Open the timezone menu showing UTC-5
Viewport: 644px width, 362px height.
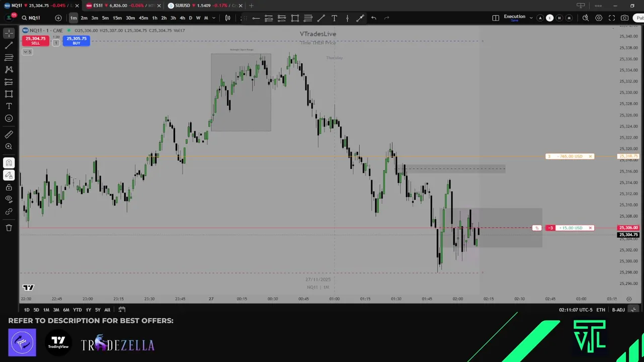coord(575,310)
